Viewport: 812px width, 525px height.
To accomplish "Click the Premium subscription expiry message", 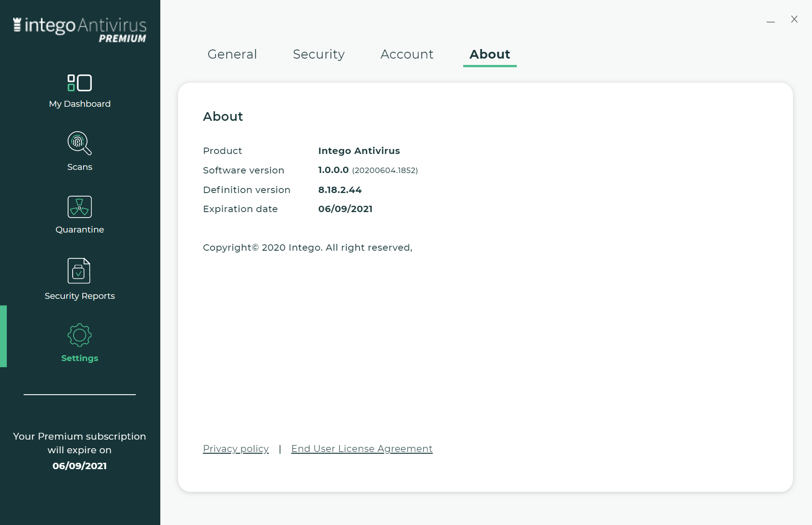I will tap(79, 443).
